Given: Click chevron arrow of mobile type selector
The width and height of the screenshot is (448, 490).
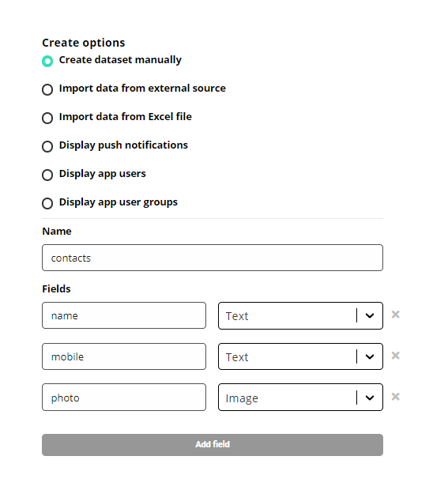Looking at the screenshot, I should tap(370, 357).
